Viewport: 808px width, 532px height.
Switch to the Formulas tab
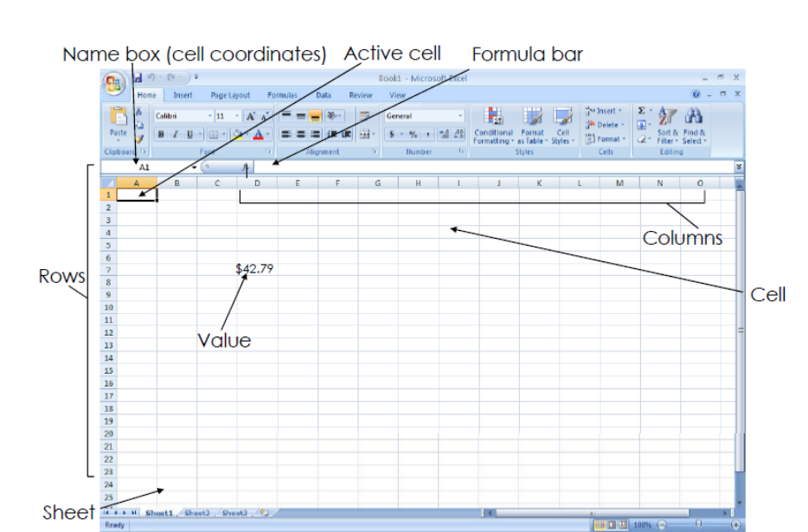(x=282, y=95)
